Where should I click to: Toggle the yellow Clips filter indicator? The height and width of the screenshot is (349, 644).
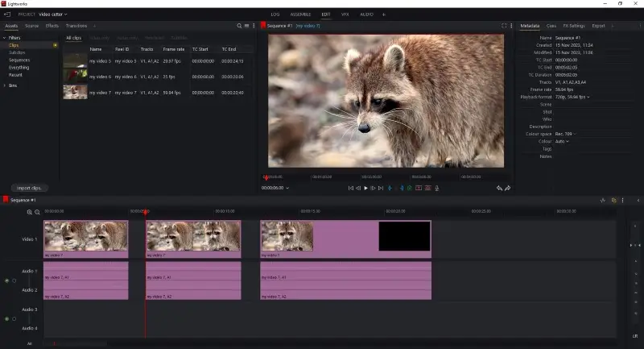(55, 45)
